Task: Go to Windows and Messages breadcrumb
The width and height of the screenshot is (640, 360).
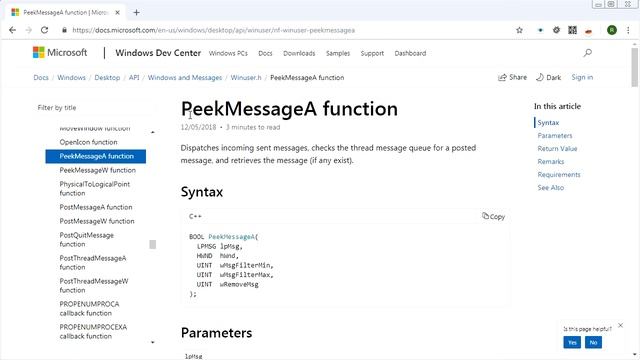Action: point(185,78)
